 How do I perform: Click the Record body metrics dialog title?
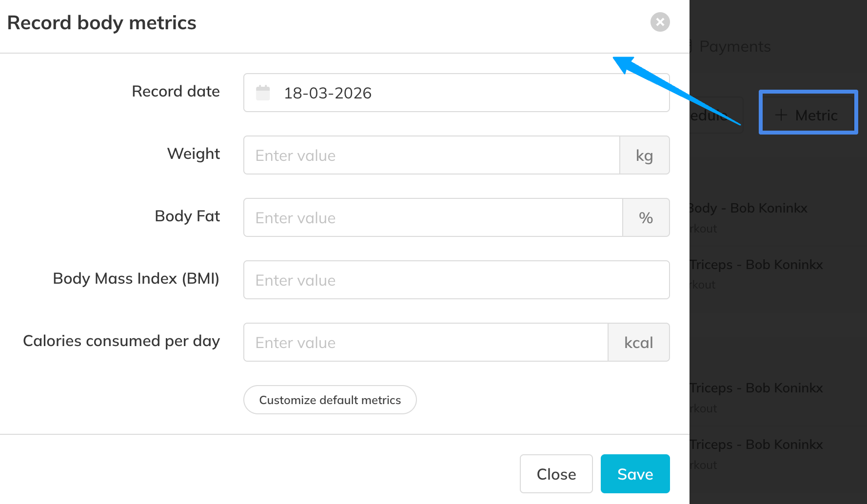click(101, 23)
